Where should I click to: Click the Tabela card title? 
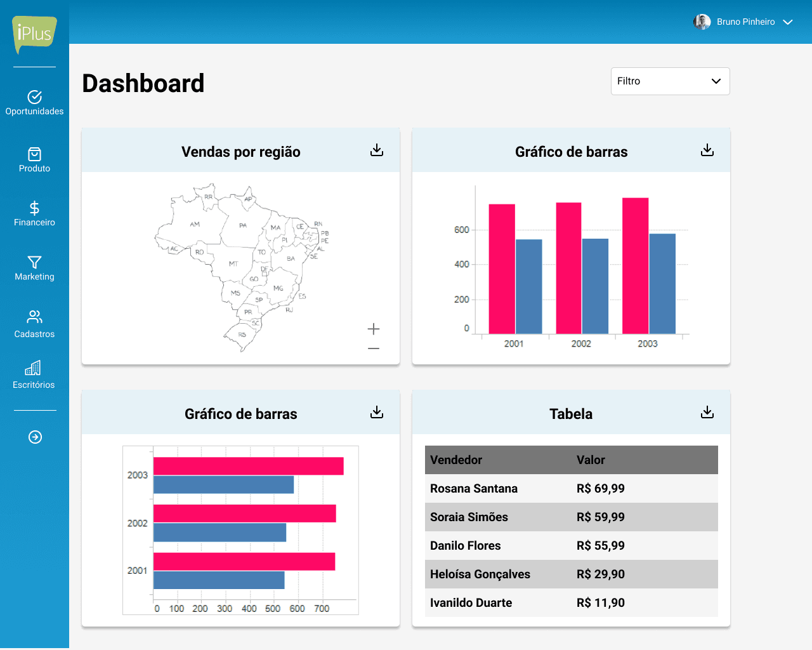[x=571, y=414]
